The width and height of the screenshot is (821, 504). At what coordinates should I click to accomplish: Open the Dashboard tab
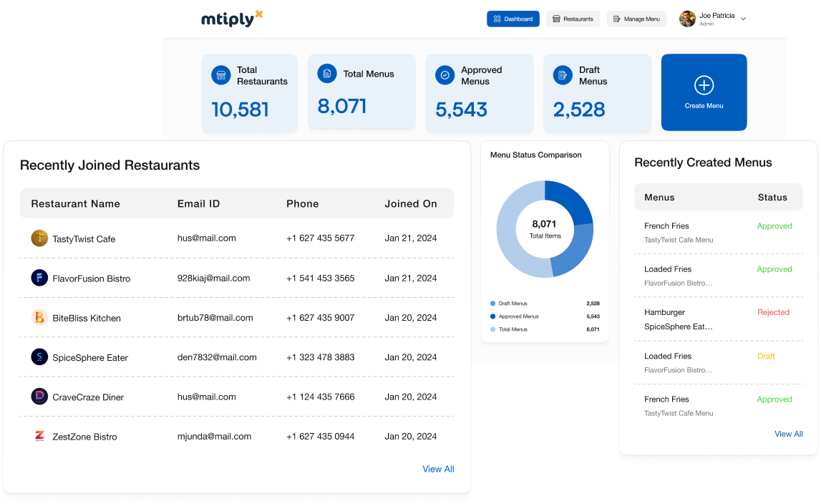pyautogui.click(x=513, y=19)
